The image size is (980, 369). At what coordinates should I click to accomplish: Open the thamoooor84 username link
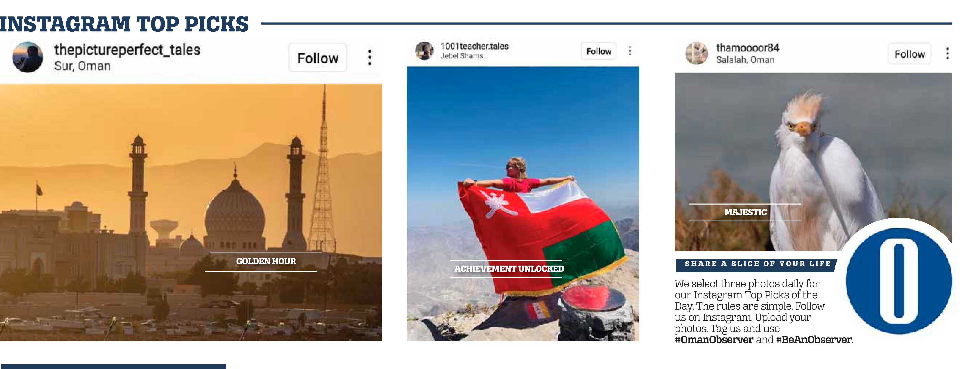click(x=748, y=48)
